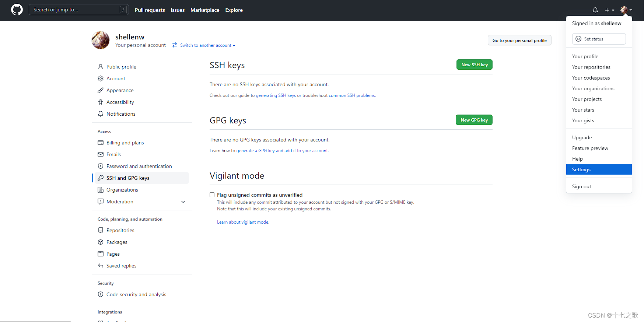Click the Accessibility figure icon

coord(101,102)
